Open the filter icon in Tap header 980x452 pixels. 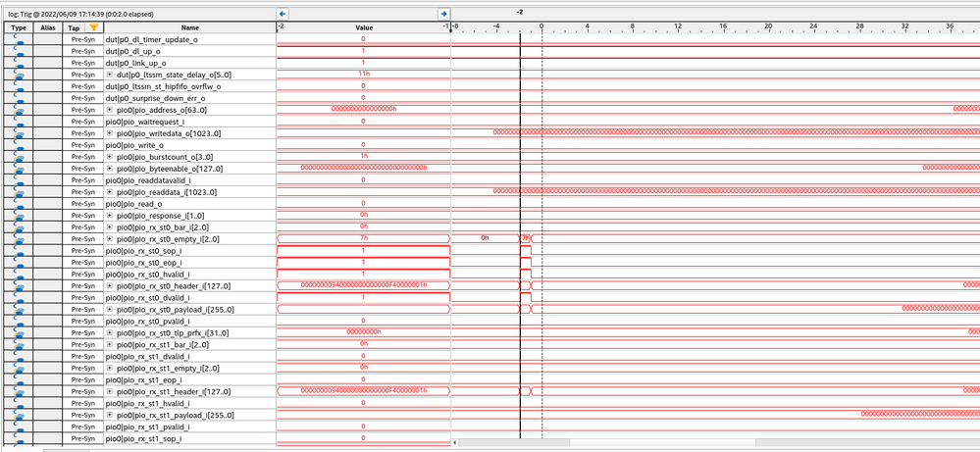click(x=94, y=27)
